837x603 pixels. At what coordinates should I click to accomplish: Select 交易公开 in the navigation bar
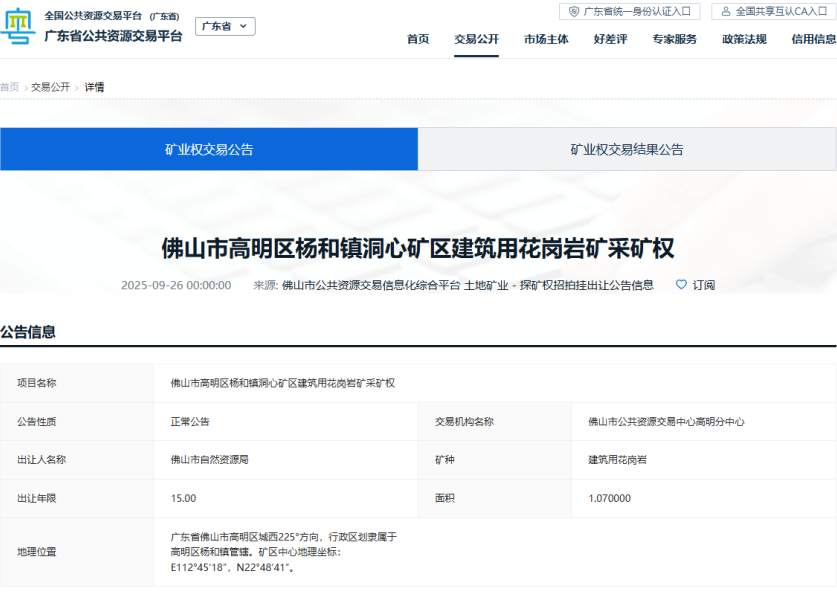(476, 40)
